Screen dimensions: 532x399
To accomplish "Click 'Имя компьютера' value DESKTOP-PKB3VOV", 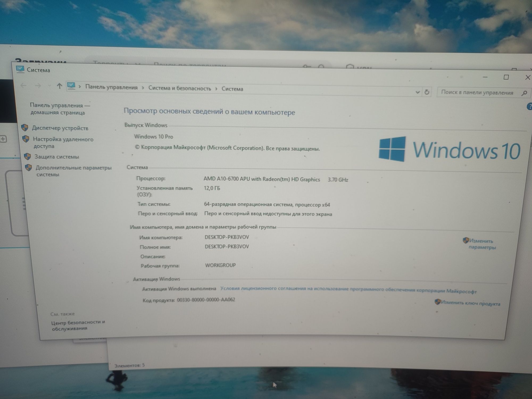I will [x=227, y=237].
